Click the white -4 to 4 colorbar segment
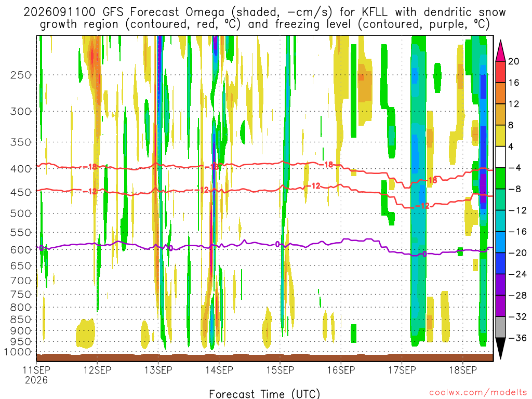Screen dimensions: 532x399 pyautogui.click(x=500, y=157)
